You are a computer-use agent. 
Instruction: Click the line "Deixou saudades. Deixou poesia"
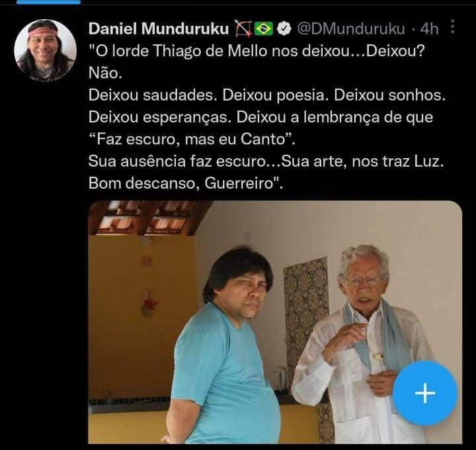pyautogui.click(x=267, y=95)
